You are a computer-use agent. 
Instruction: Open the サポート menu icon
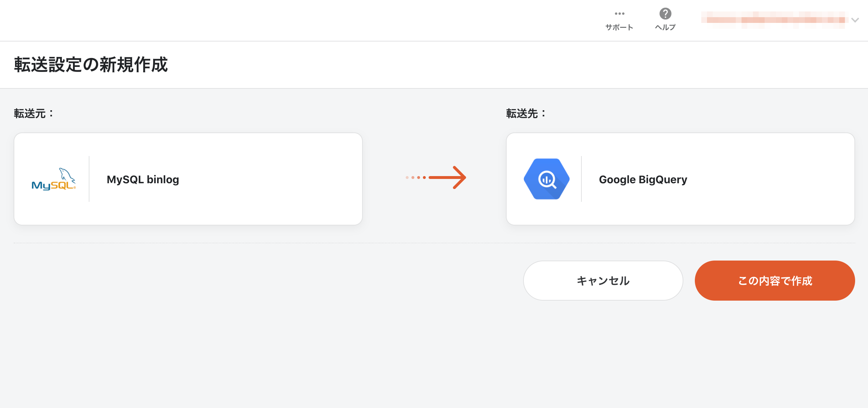click(619, 14)
